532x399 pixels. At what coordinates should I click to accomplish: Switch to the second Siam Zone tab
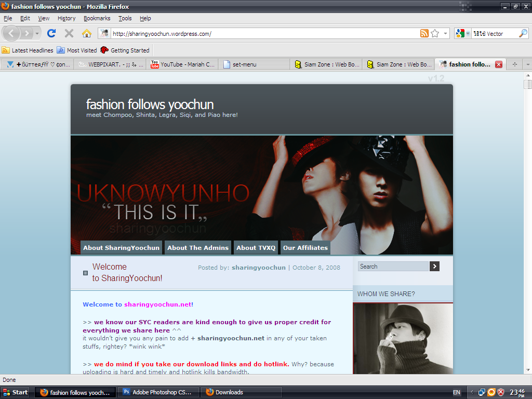point(398,64)
